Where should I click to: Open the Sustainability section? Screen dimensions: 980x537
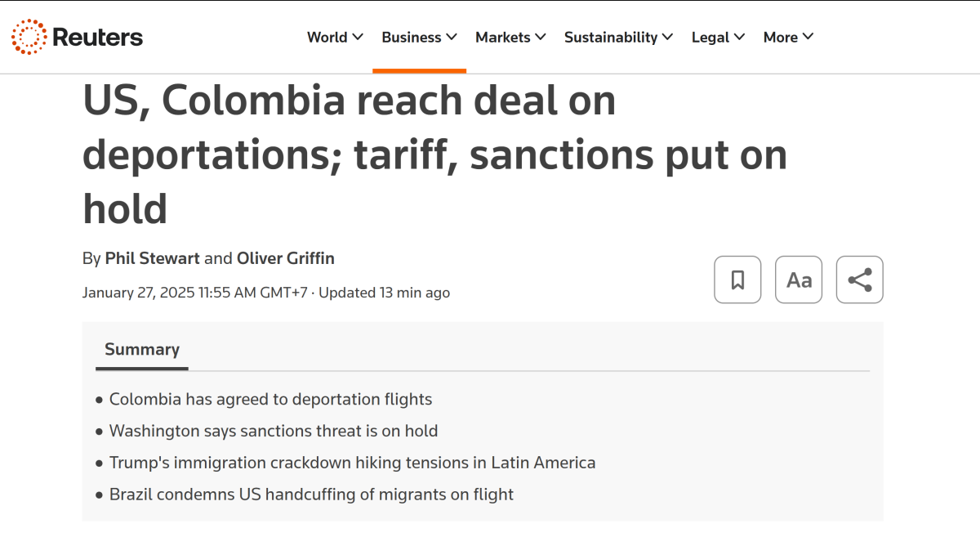pyautogui.click(x=611, y=37)
